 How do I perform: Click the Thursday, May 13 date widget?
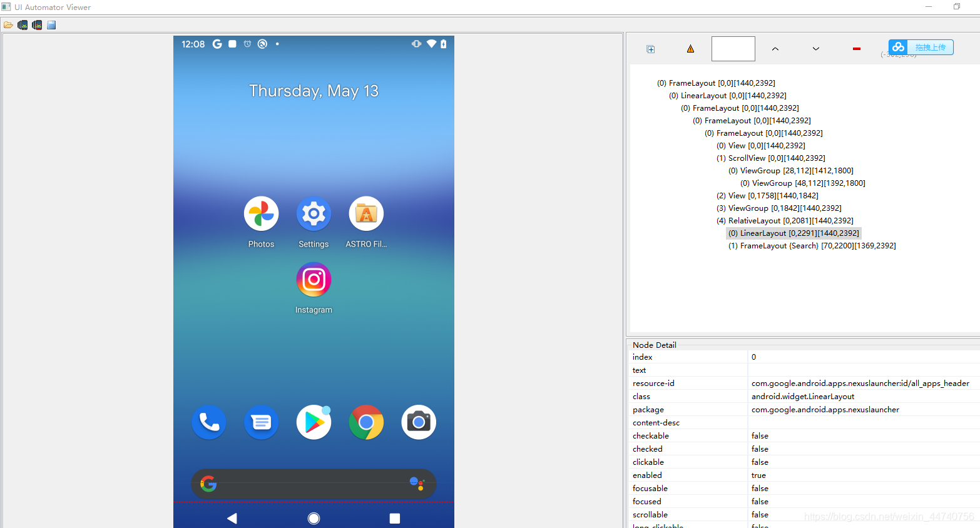(x=314, y=91)
